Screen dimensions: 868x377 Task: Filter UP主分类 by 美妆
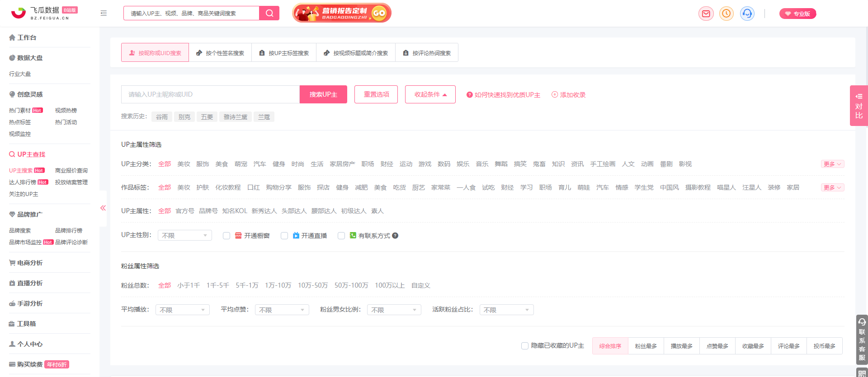184,164
